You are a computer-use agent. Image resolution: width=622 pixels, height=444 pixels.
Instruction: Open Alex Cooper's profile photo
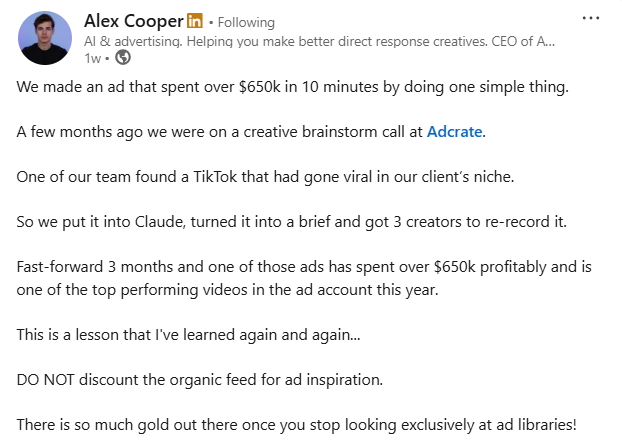[x=45, y=38]
